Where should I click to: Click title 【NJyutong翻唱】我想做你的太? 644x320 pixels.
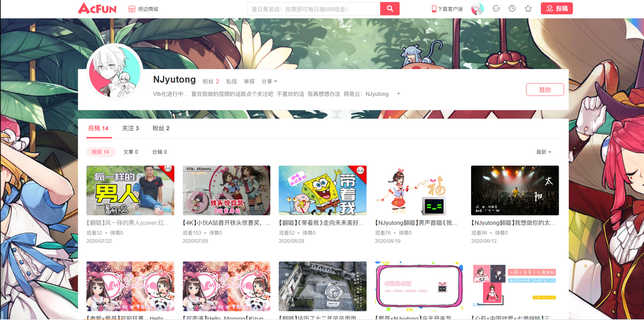514,222
